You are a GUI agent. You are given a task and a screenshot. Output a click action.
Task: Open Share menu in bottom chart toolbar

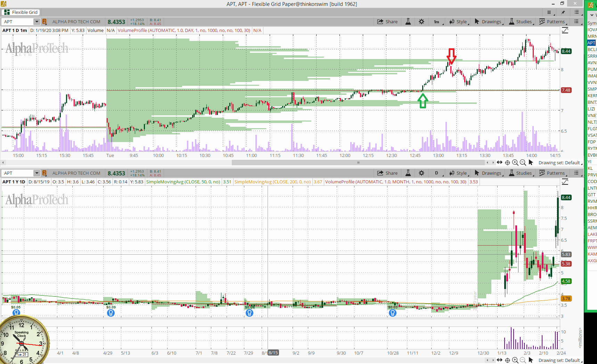pos(387,173)
